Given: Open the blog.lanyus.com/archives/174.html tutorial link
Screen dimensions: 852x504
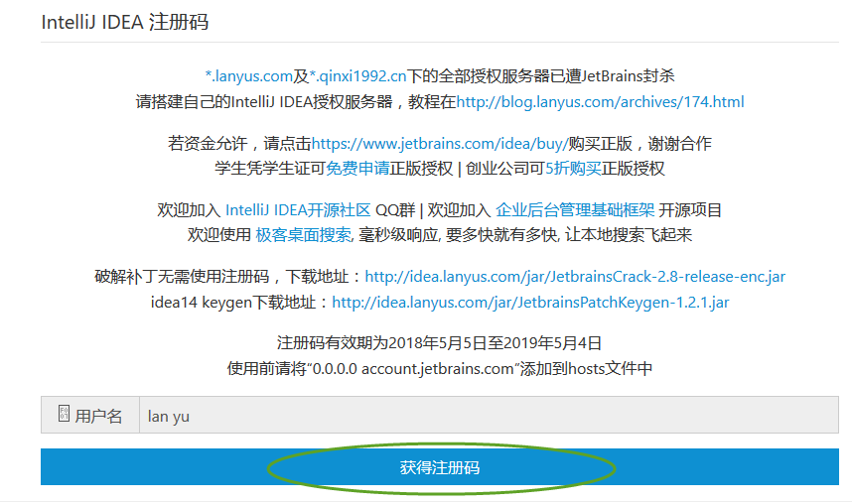Looking at the screenshot, I should (x=600, y=101).
